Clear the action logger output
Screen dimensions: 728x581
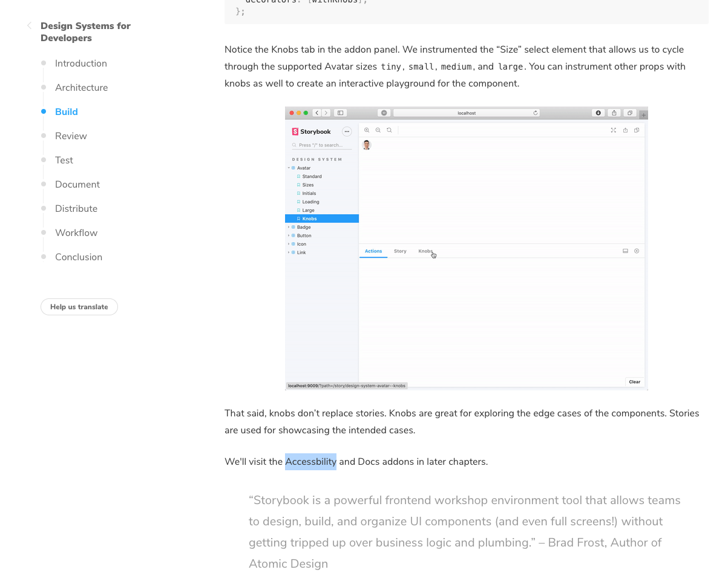click(634, 381)
